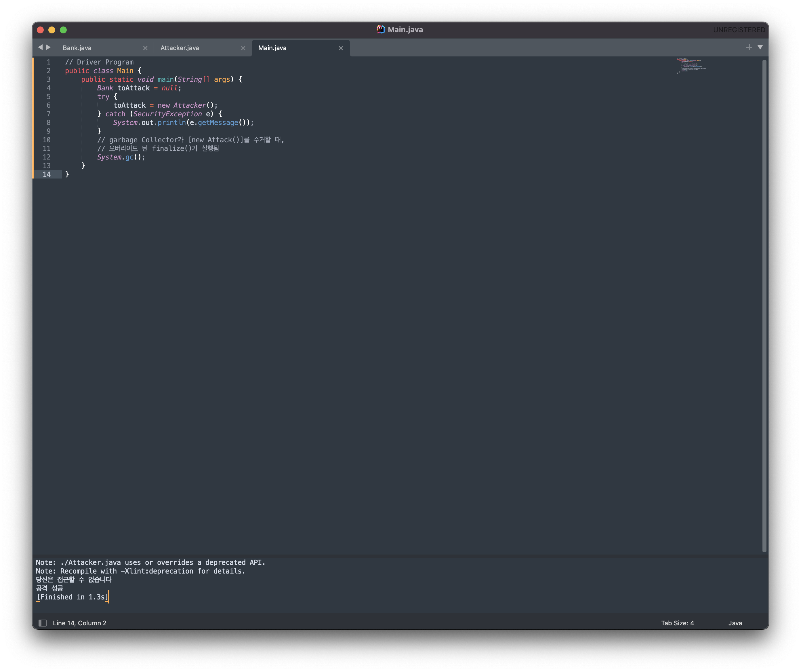Switch to the Attacker.java tab
This screenshot has height=672, width=801.
180,48
